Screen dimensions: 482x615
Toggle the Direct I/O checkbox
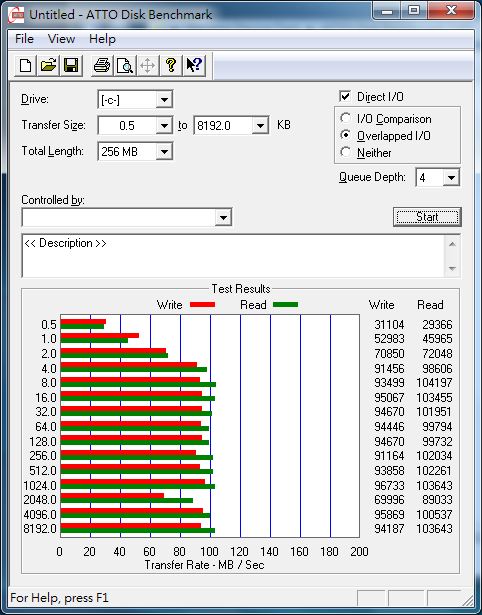[x=345, y=96]
